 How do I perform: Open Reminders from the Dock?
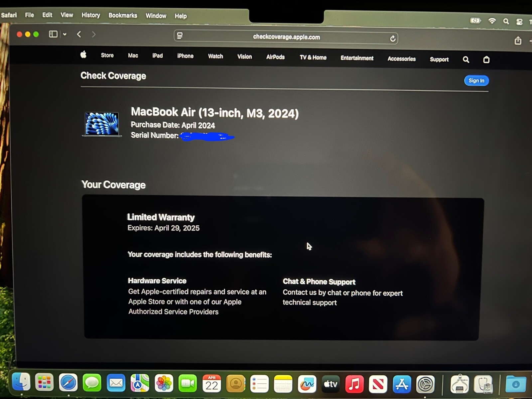(259, 384)
